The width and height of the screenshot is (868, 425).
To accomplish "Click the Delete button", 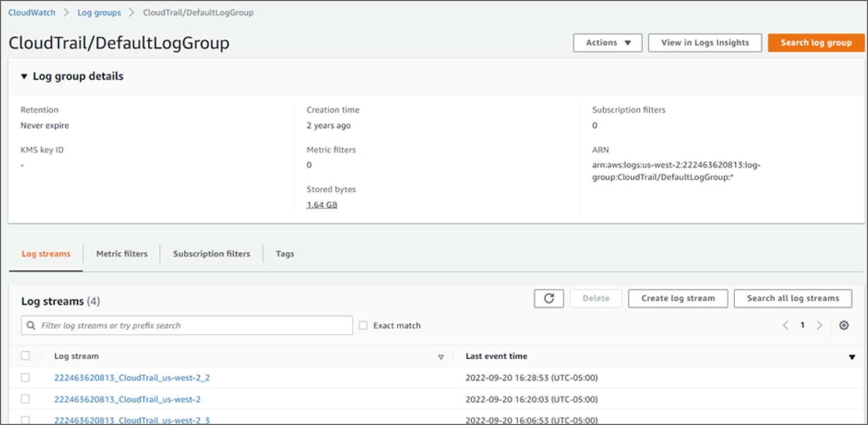I will click(x=596, y=298).
